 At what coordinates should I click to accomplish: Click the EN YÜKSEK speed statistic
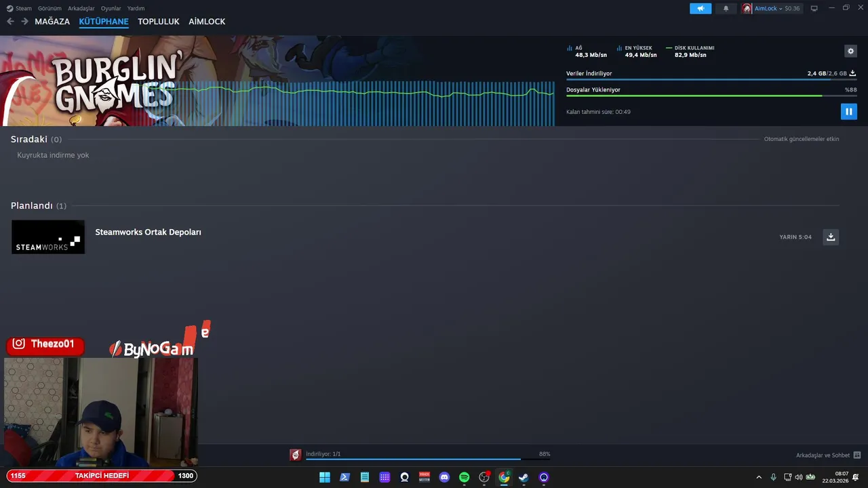(637, 52)
